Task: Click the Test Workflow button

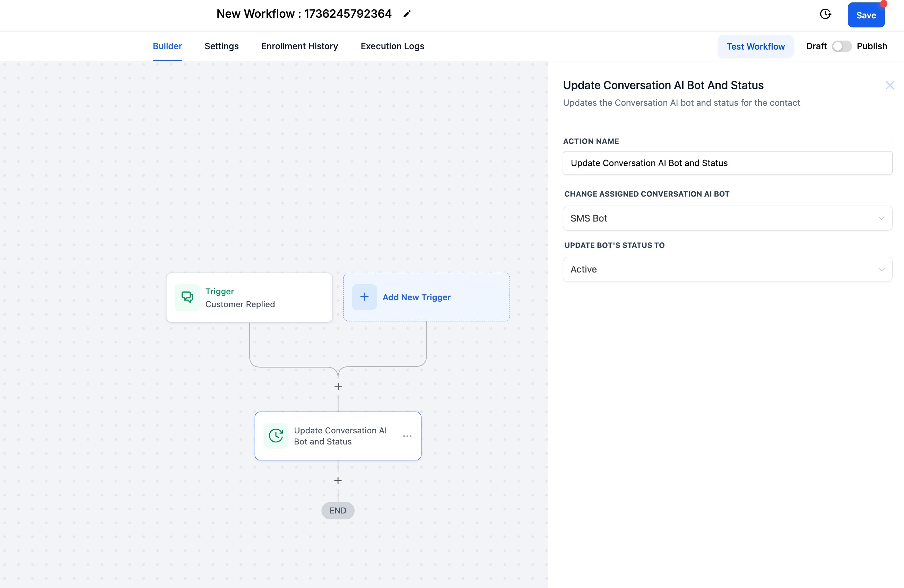Action: click(755, 46)
